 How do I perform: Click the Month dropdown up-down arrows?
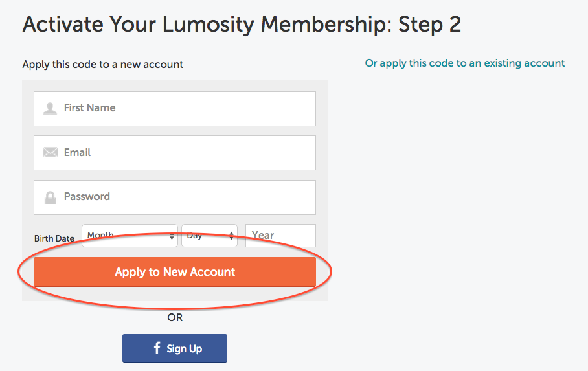[172, 236]
